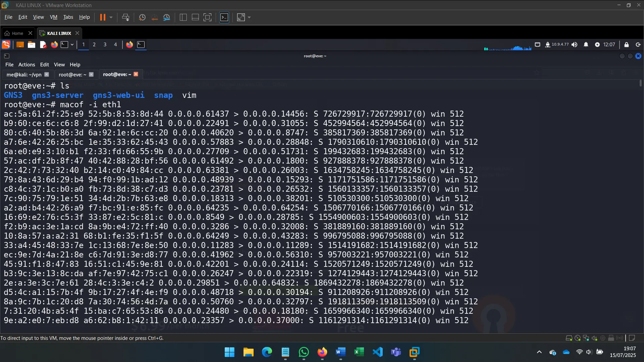This screenshot has height=362, width=644.
Task: Switch to Kali workspace 3
Action: click(x=105, y=45)
